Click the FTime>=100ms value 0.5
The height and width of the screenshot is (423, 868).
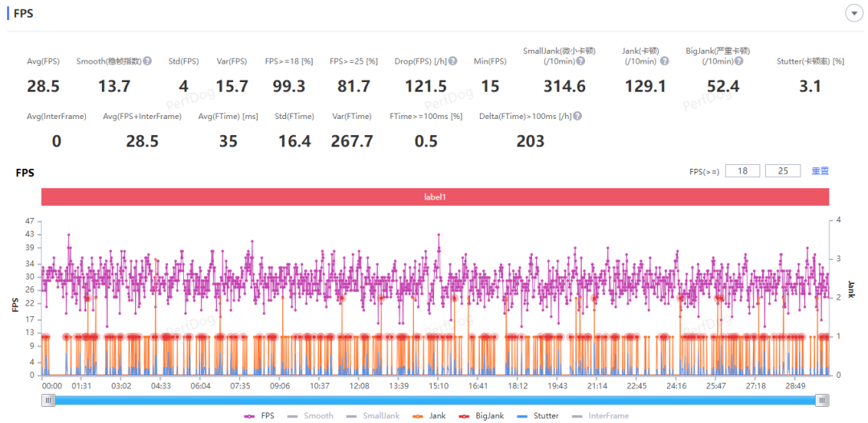coord(426,142)
